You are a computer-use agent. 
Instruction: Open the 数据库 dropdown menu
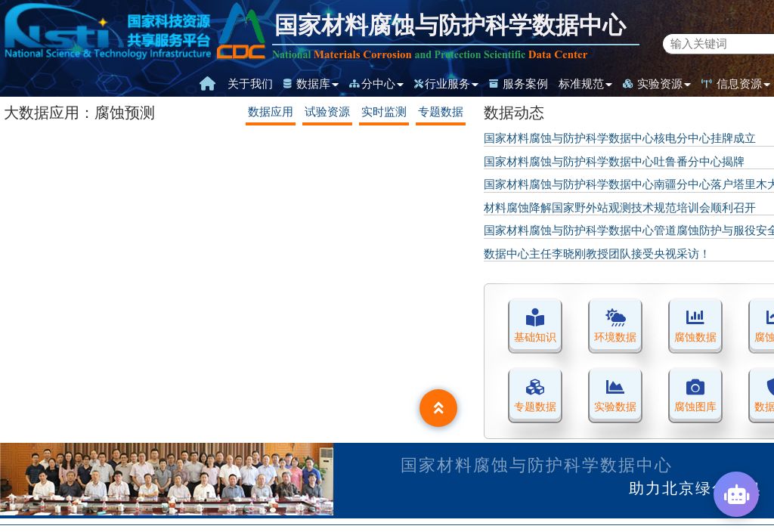pos(314,84)
